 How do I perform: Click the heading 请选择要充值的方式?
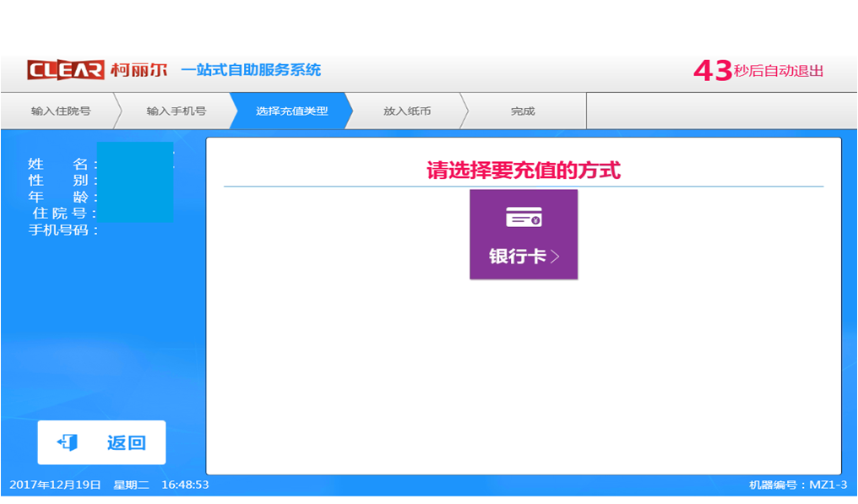point(524,171)
